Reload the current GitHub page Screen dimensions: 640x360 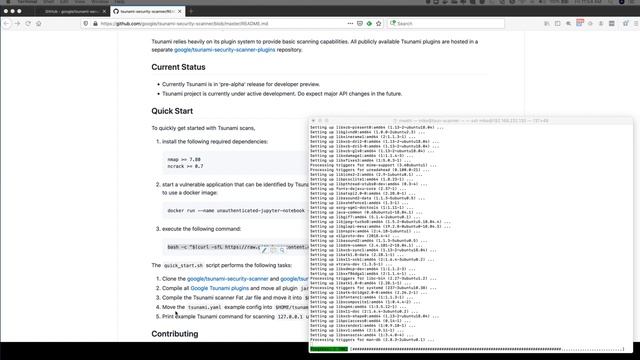click(28, 24)
